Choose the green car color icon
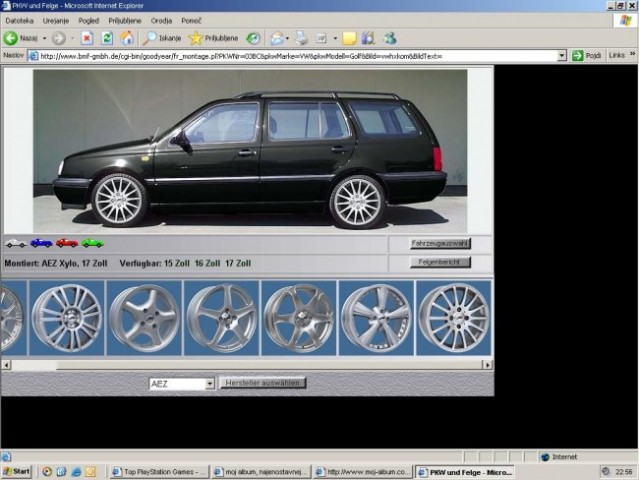 point(93,243)
